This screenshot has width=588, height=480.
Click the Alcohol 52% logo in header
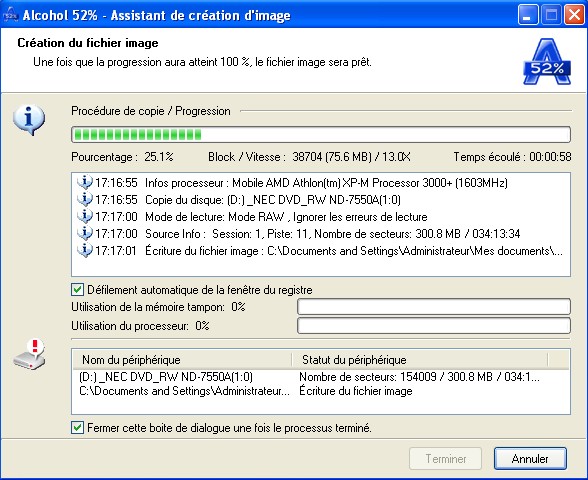click(547, 61)
